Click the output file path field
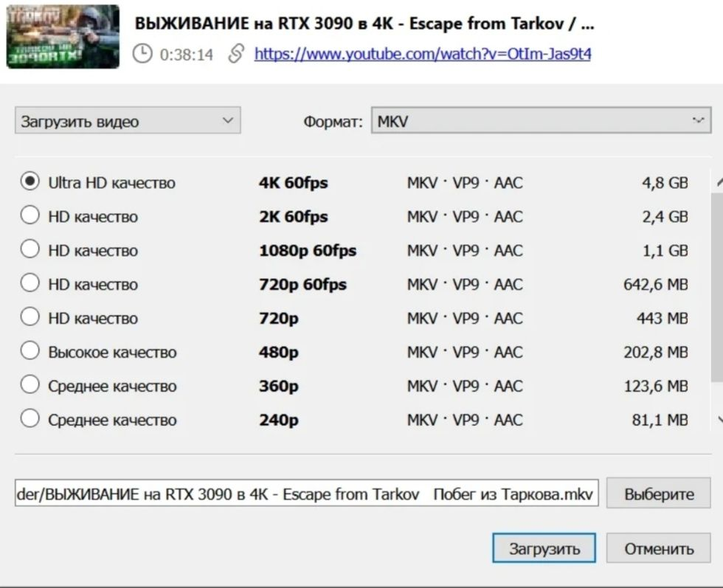The height and width of the screenshot is (588, 723). [x=307, y=494]
